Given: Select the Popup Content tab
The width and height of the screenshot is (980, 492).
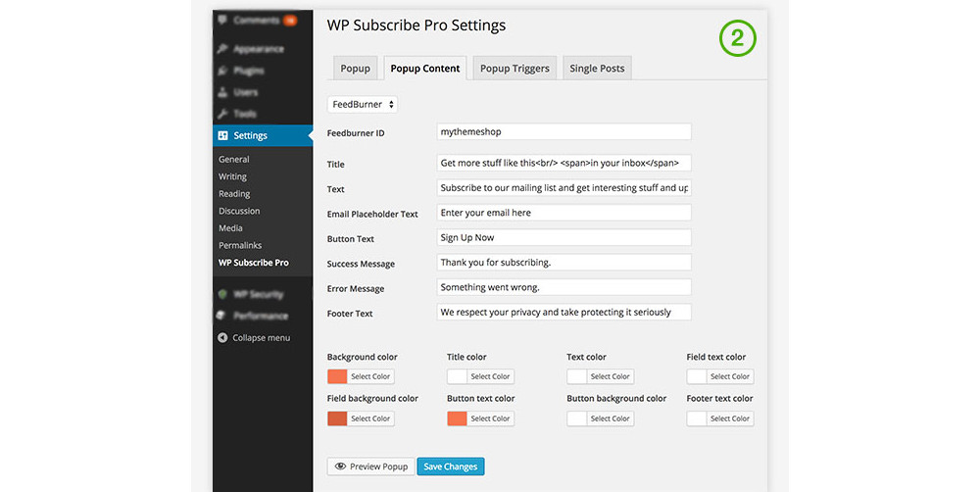Looking at the screenshot, I should coord(425,69).
